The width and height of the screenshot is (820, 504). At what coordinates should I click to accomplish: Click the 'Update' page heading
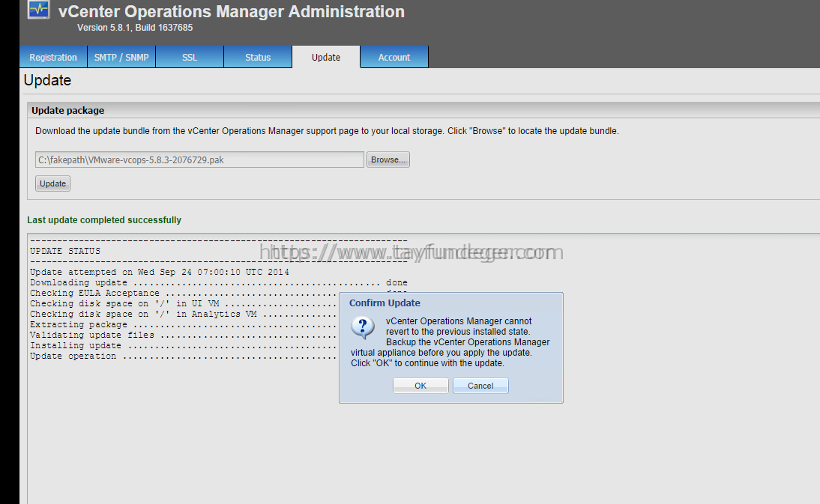[x=47, y=80]
